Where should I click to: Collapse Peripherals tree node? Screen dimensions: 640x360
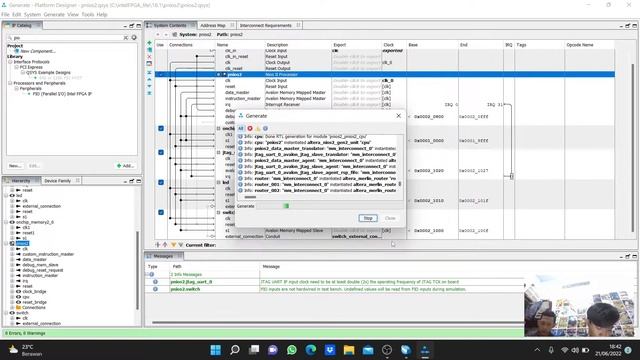[x=16, y=88]
